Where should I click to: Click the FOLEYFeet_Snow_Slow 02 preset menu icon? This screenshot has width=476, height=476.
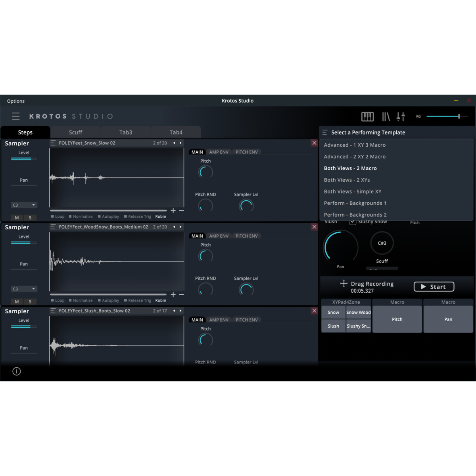coord(53,143)
